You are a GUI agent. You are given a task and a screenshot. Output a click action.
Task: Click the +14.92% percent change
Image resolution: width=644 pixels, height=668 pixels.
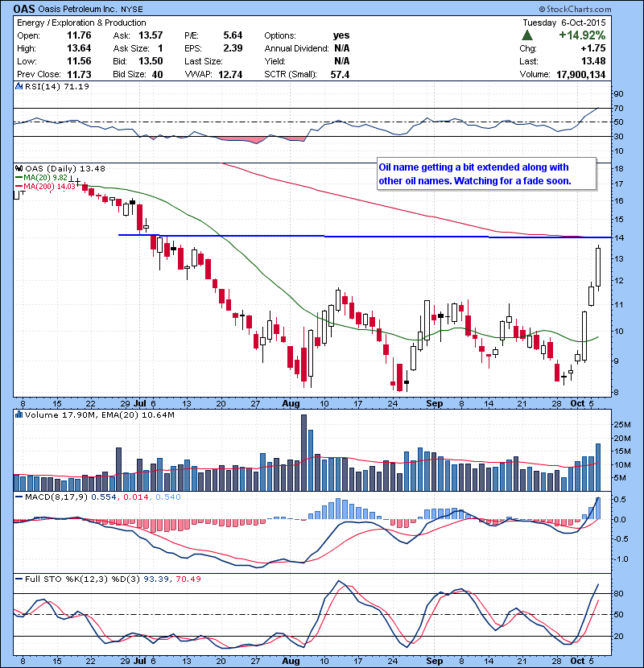coord(582,35)
